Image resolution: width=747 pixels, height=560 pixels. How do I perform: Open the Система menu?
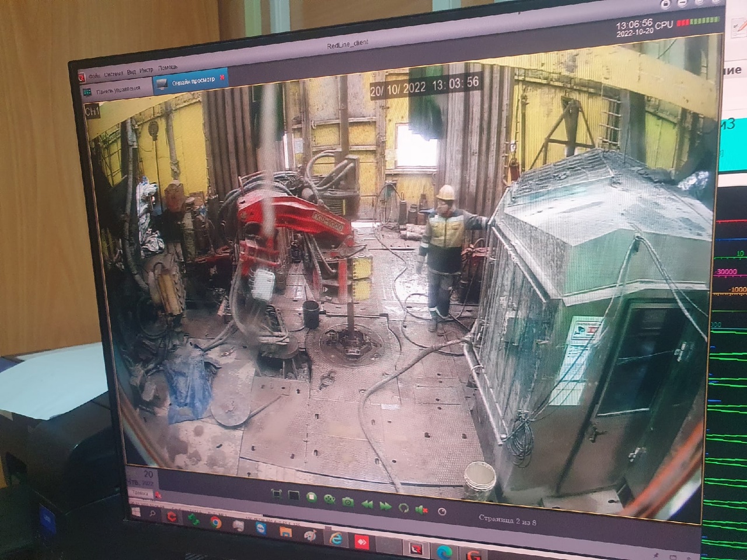click(114, 75)
